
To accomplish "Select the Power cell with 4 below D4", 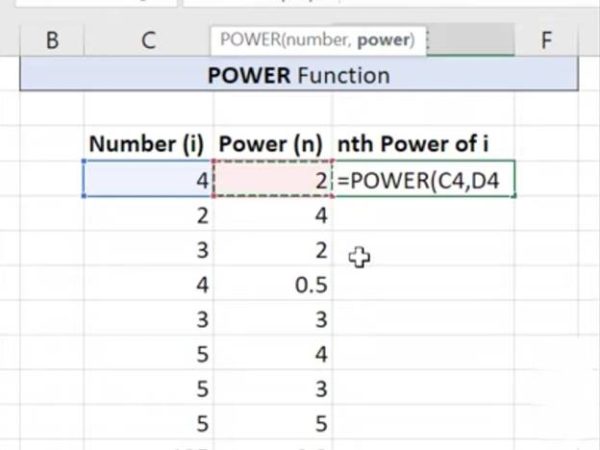I will (x=273, y=215).
